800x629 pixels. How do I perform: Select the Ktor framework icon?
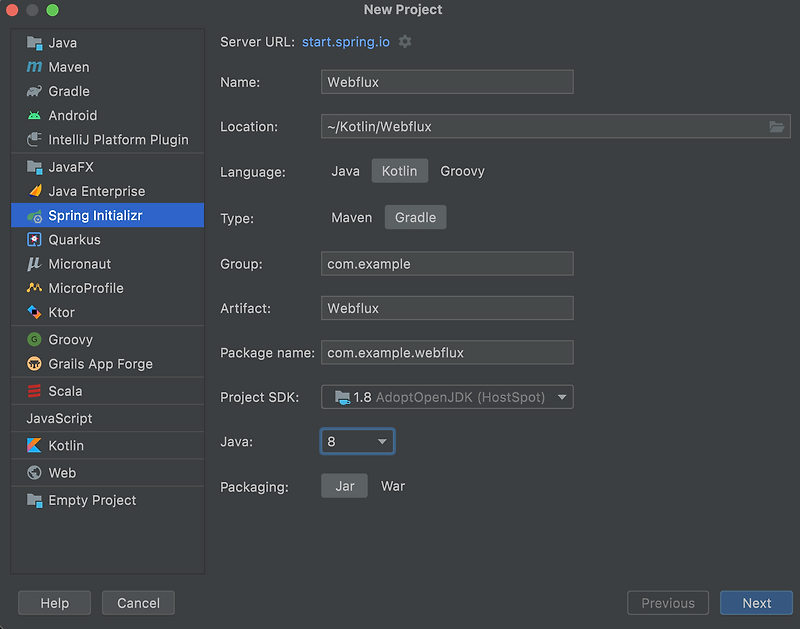36,312
